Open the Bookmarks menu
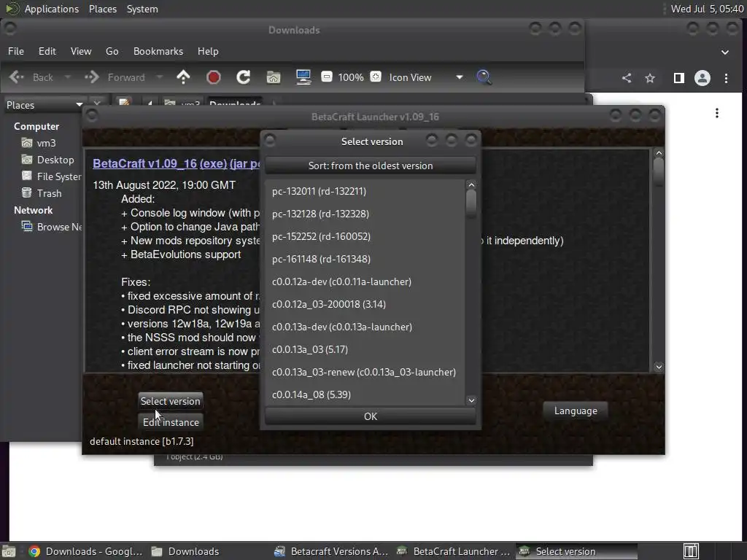 pos(158,51)
